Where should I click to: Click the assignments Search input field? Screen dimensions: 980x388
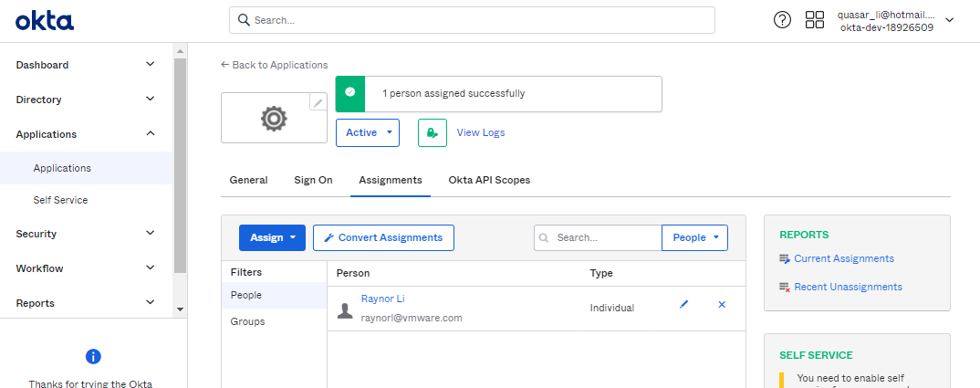(598, 237)
